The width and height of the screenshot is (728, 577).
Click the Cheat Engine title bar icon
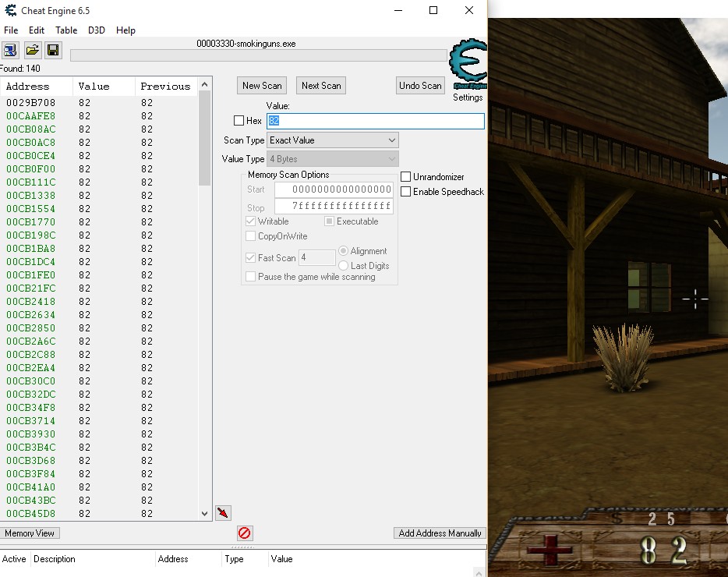(x=9, y=10)
